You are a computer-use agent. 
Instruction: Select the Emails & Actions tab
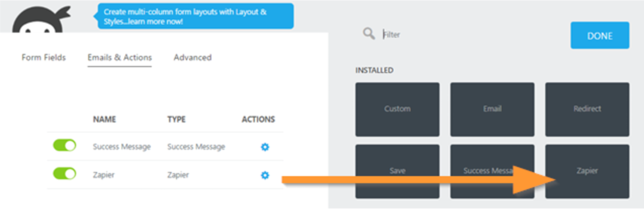point(120,57)
